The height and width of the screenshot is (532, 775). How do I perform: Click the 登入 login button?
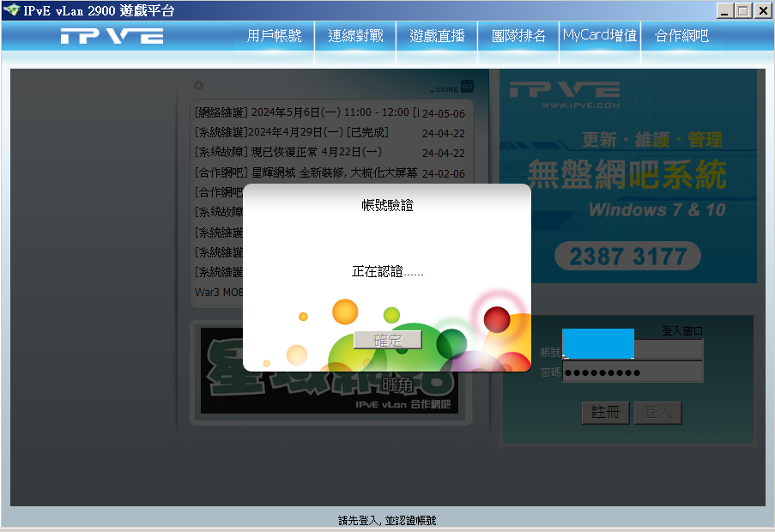pos(658,413)
